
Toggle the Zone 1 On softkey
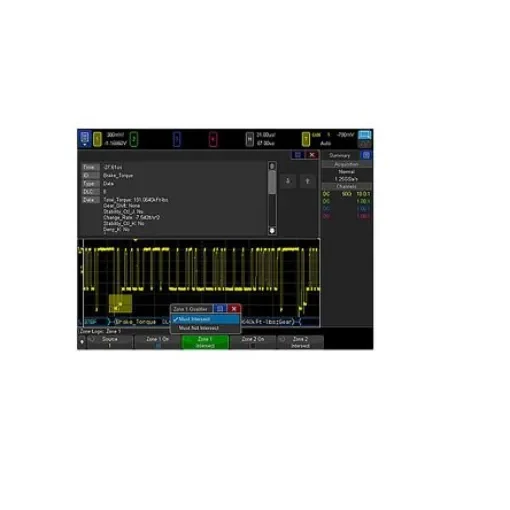click(x=158, y=342)
